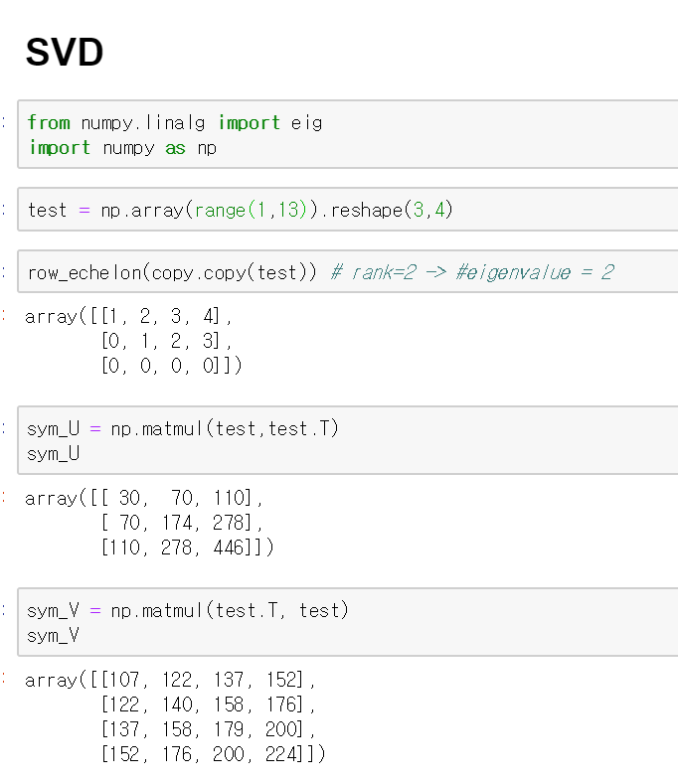Click the sym_U output array
The image size is (678, 784).
(149, 523)
